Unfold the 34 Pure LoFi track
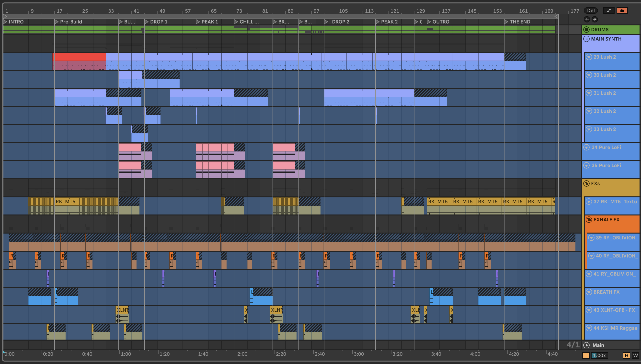This screenshot has width=641, height=364. (x=586, y=148)
